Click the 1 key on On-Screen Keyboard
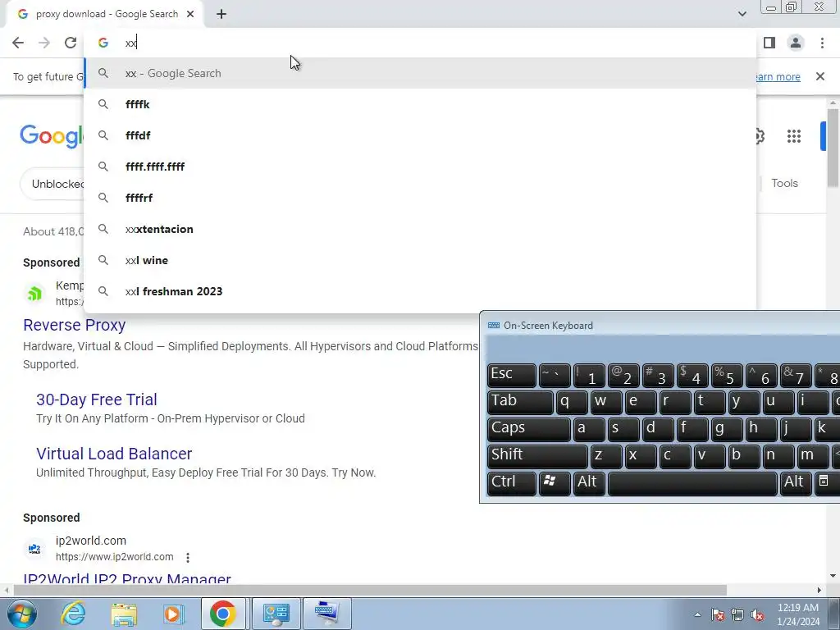Image resolution: width=840 pixels, height=630 pixels. [589, 375]
